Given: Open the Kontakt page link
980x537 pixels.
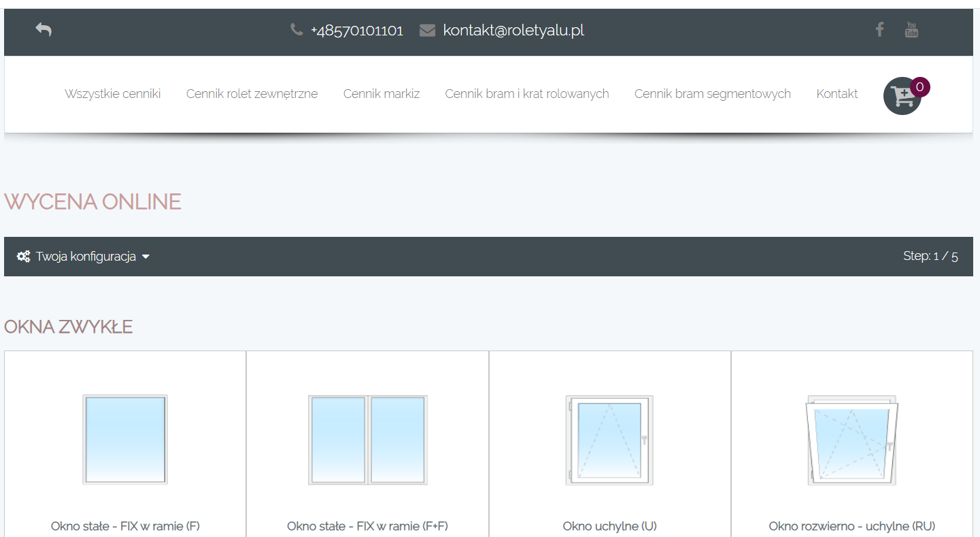Looking at the screenshot, I should (837, 94).
